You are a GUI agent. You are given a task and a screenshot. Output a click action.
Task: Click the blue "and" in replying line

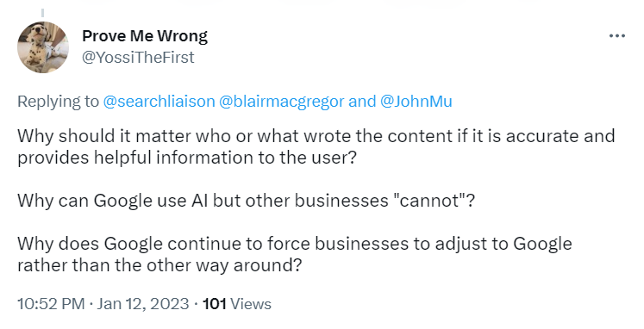[x=362, y=102]
